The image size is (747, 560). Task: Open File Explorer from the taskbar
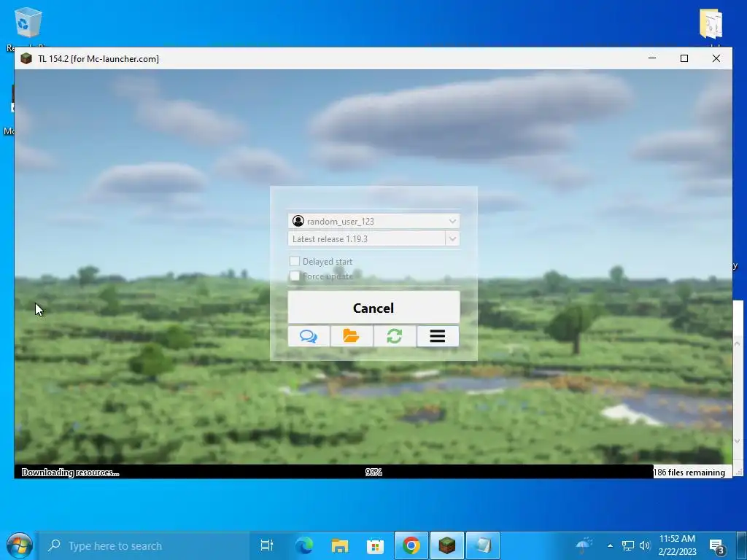pyautogui.click(x=340, y=545)
